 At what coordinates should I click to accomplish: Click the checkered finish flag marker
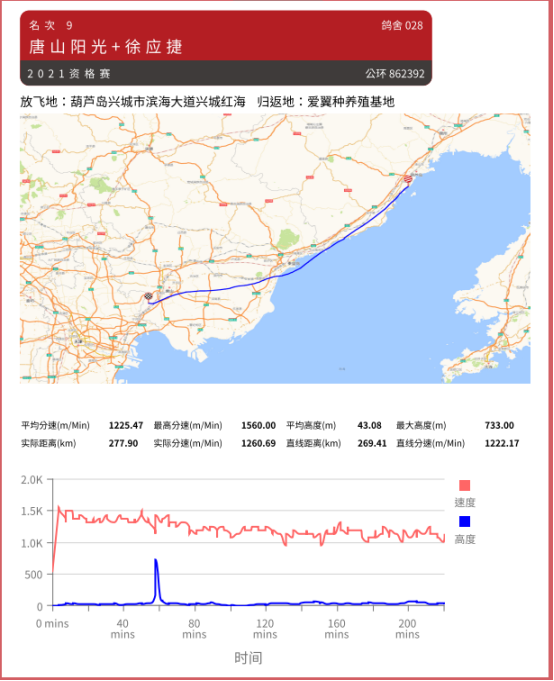tap(148, 296)
